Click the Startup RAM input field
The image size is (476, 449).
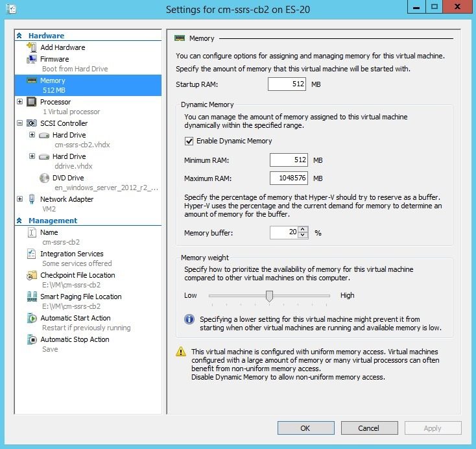(x=287, y=84)
